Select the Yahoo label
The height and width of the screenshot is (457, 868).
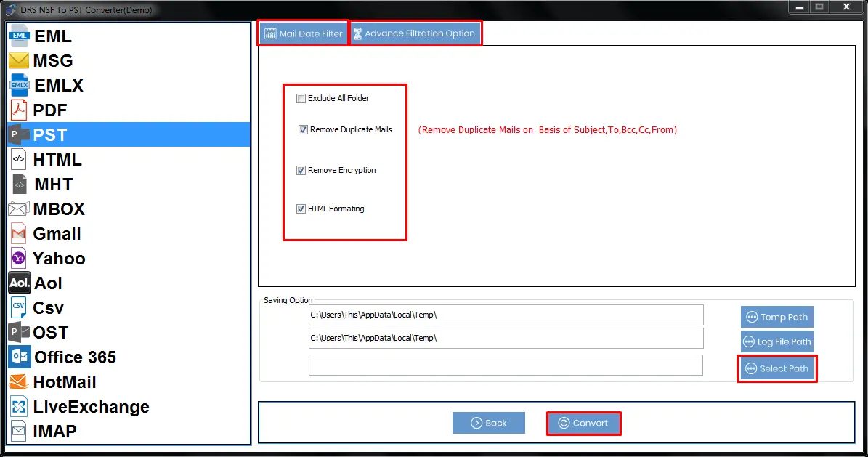[x=60, y=259]
